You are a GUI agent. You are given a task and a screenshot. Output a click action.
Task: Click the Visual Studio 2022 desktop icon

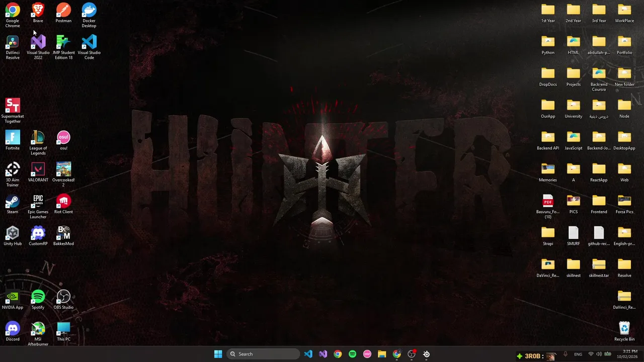click(x=38, y=47)
